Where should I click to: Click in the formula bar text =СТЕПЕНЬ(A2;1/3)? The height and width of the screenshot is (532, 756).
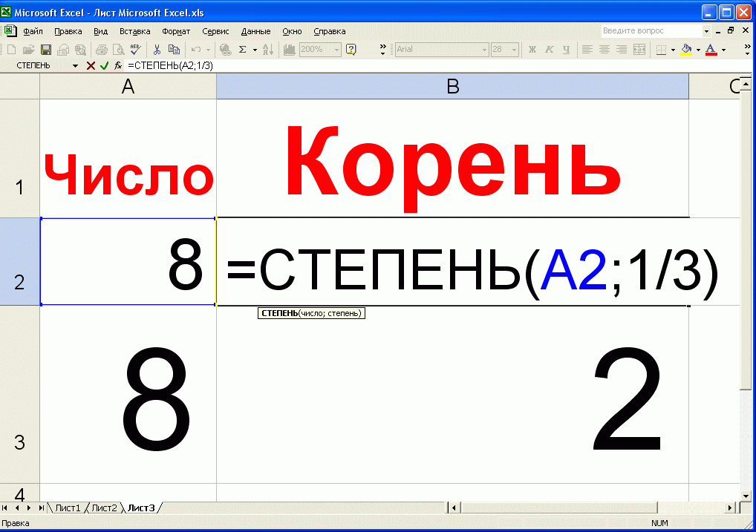click(171, 65)
